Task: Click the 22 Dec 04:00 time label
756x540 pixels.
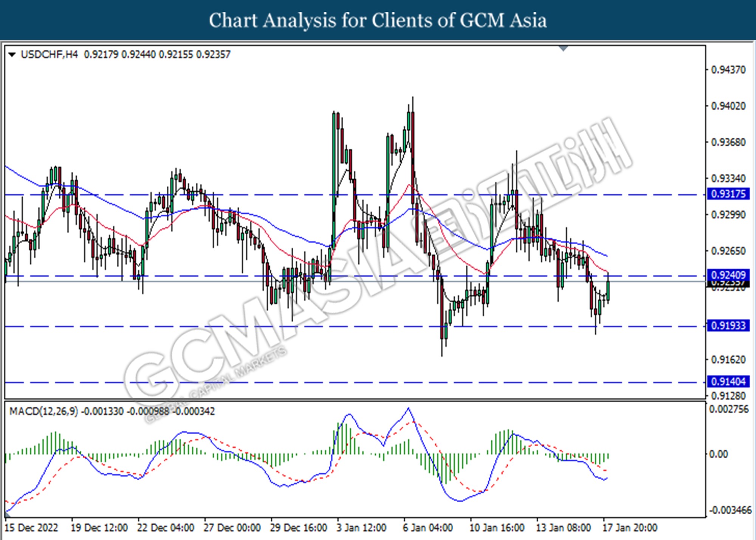Action: coord(166,528)
